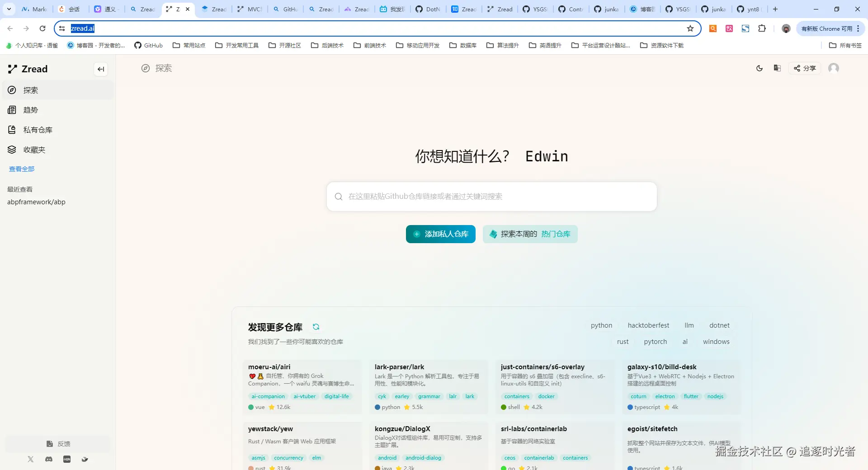Filter repositories by the dotnet tag
The image size is (868, 470).
[719, 325]
